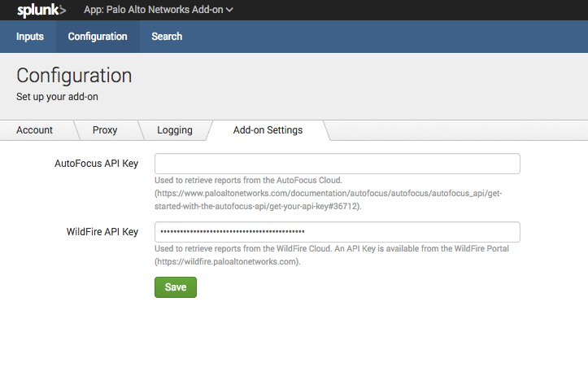The height and width of the screenshot is (372, 588).
Task: Focus the AutoFocus API Key field
Action: [x=338, y=164]
